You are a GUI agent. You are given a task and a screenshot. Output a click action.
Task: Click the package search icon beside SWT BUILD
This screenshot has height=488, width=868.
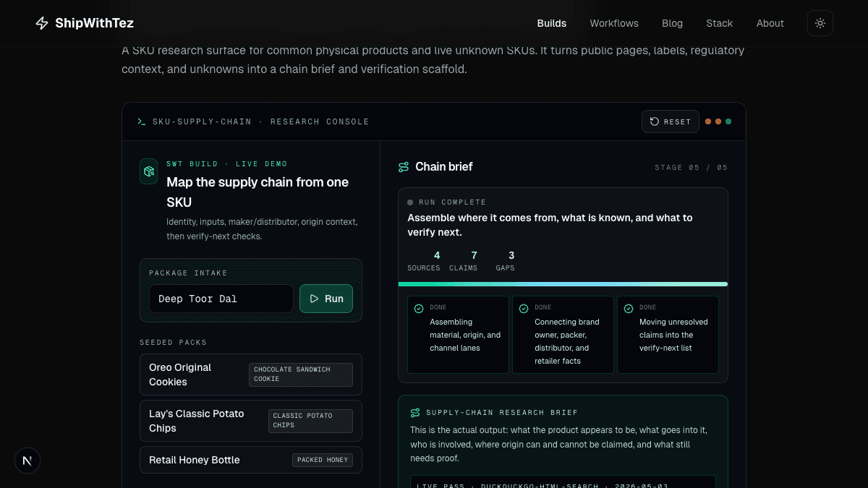(149, 171)
